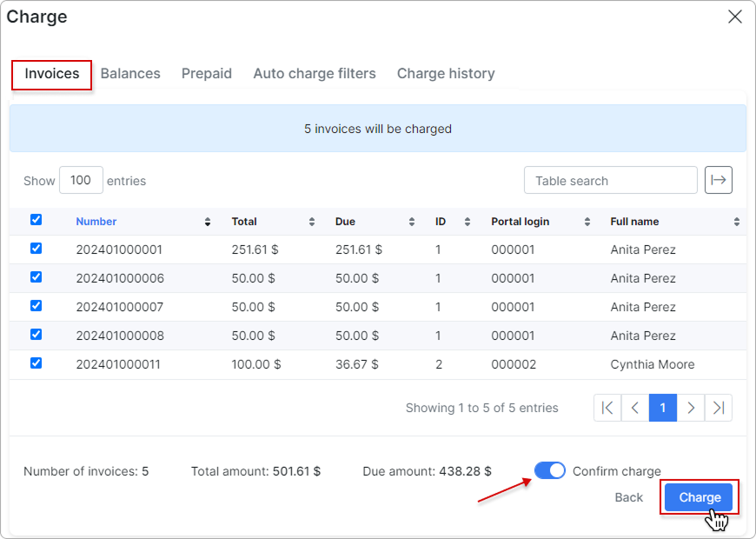Go to first page of invoices
Screen dimensions: 756x539
coord(607,408)
